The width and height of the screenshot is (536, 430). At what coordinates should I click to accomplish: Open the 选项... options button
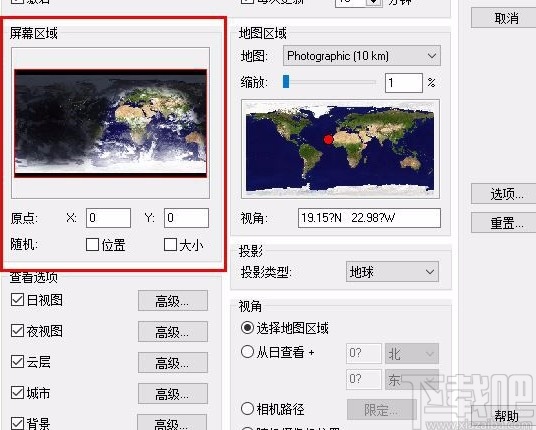pos(504,194)
